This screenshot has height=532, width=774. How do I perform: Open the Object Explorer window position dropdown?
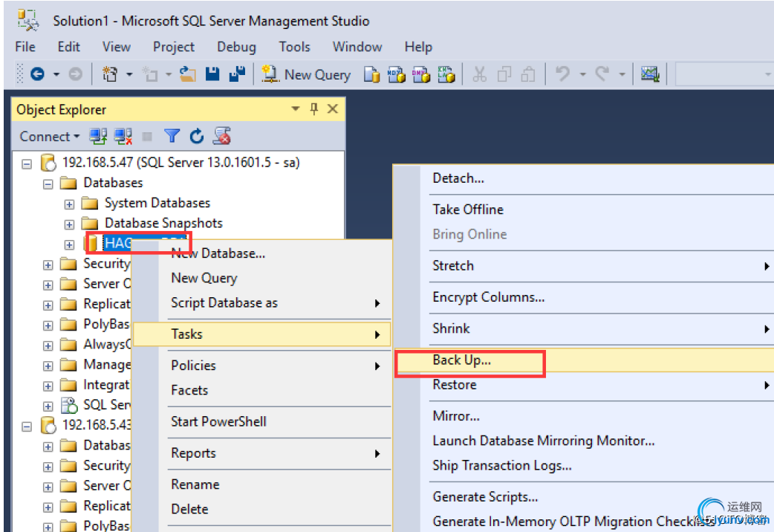295,108
